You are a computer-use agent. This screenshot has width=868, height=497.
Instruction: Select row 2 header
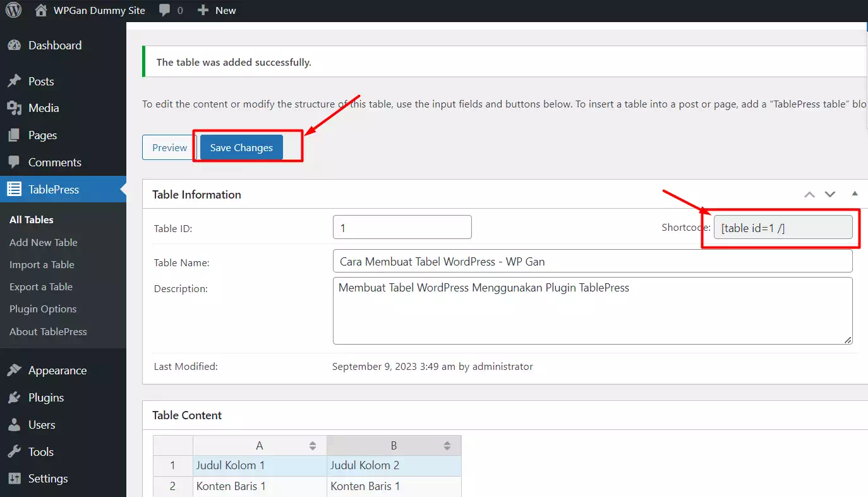click(173, 486)
